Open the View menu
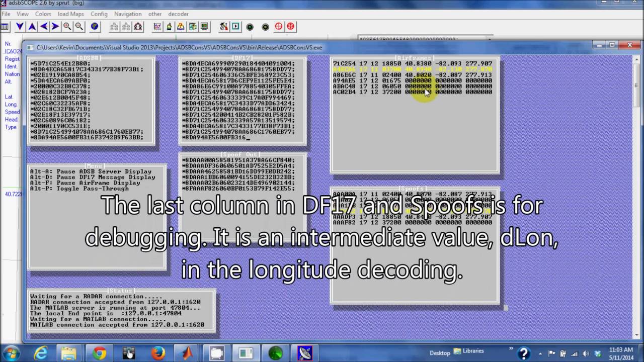The image size is (644, 362). (x=23, y=14)
